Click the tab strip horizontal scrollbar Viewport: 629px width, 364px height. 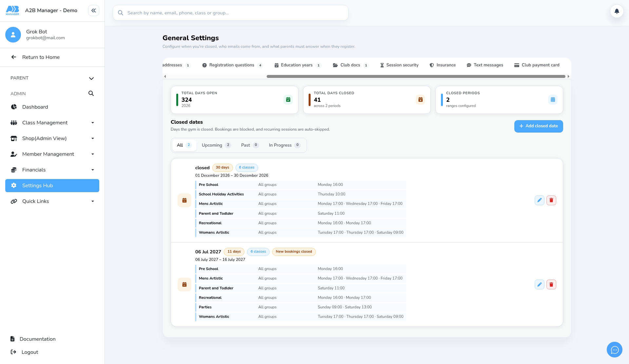416,76
